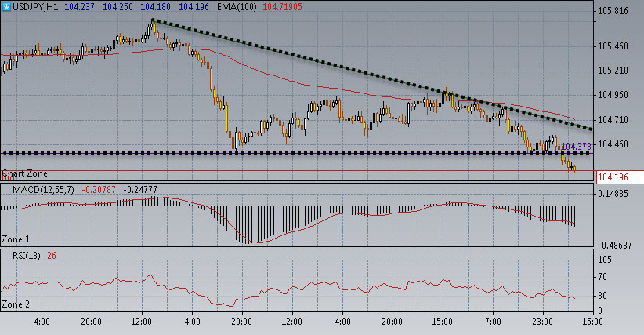Click the open price 104.237
The image size is (644, 335).
pos(79,7)
